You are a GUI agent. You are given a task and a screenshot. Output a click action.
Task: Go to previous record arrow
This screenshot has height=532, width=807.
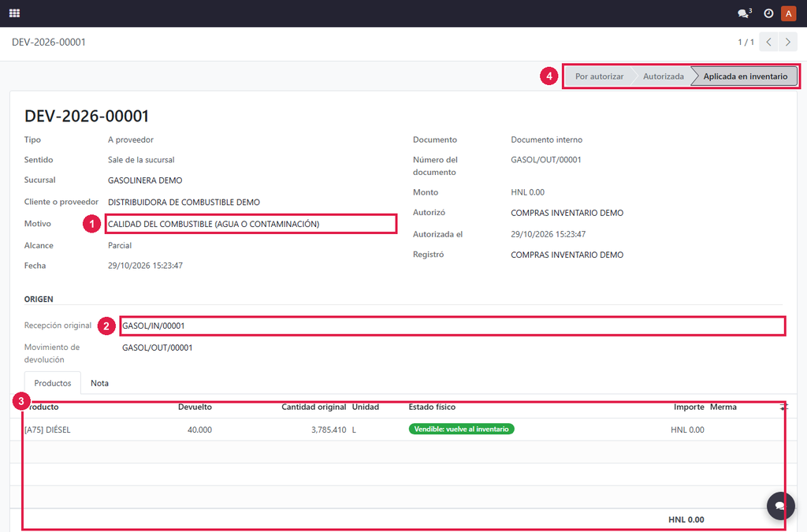pyautogui.click(x=768, y=43)
